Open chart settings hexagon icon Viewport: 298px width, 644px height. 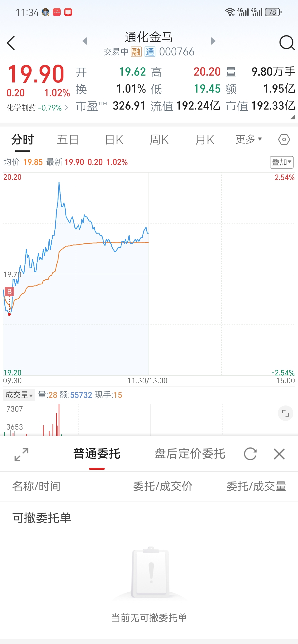click(284, 140)
